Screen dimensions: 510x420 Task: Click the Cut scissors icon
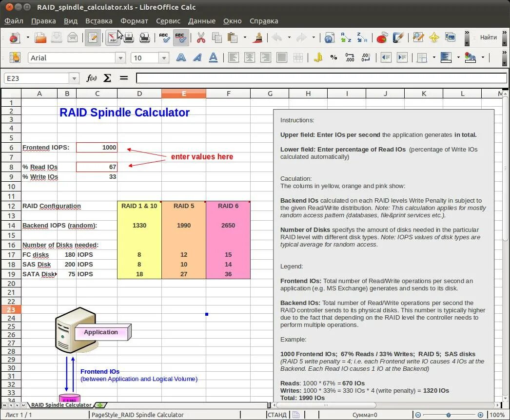coord(201,38)
